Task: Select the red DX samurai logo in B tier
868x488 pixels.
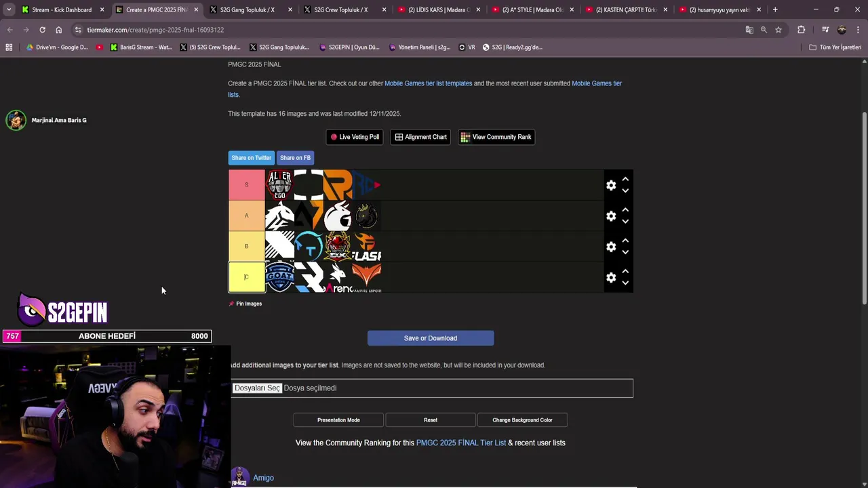Action: (x=337, y=247)
